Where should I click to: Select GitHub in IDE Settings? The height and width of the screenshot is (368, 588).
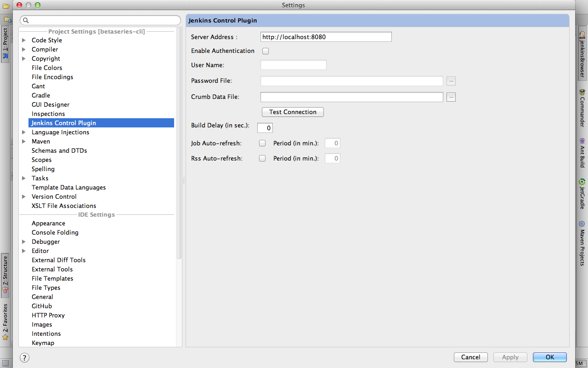click(x=42, y=306)
